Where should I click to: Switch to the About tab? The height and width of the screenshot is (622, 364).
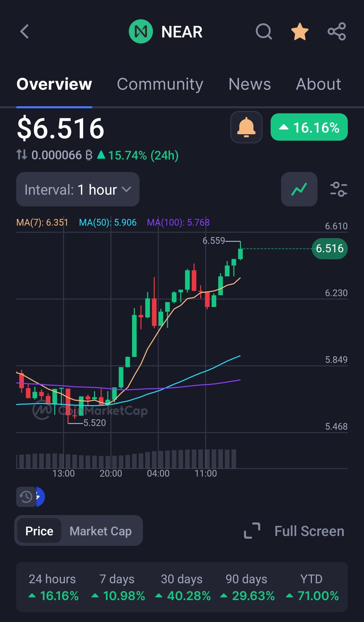click(318, 84)
